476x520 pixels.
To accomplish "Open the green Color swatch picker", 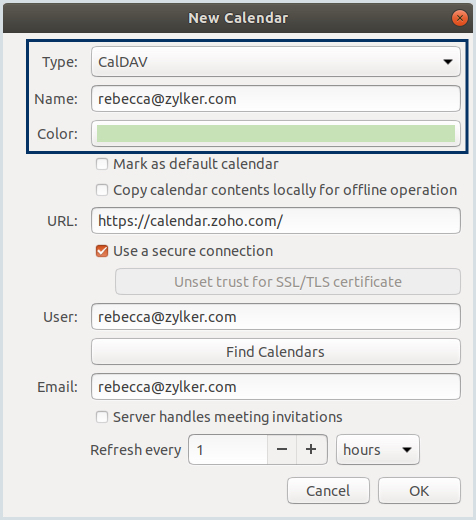I will [276, 133].
